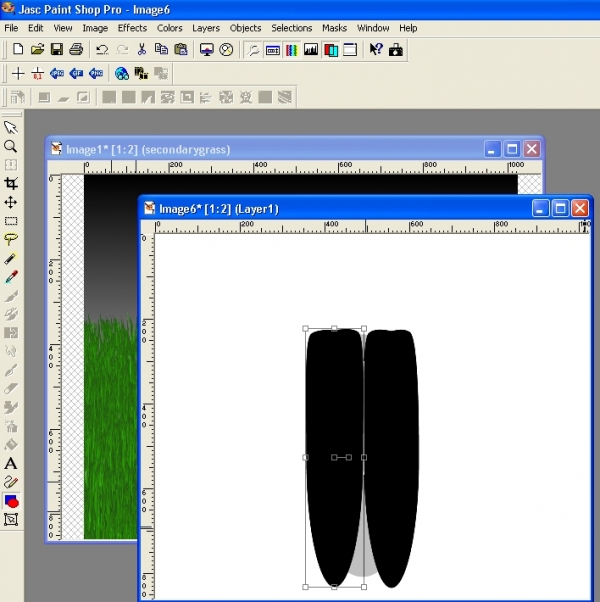Select the Magic Wand tool
600x602 pixels.
(x=11, y=258)
